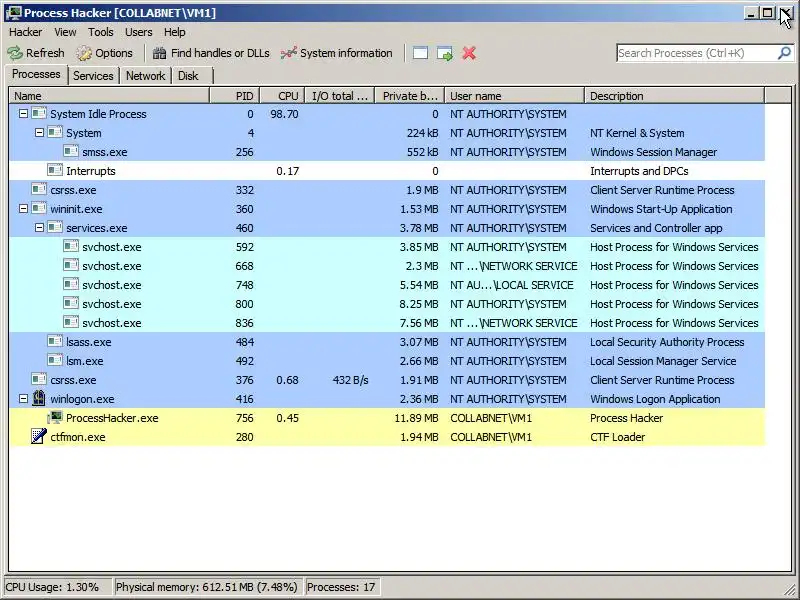
Task: Switch to the Network tab
Action: coord(145,76)
